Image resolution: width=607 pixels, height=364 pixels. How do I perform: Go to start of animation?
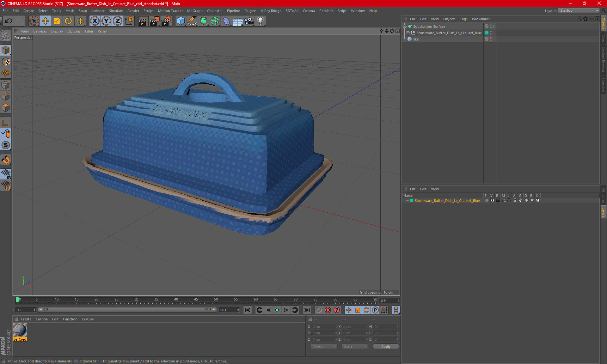click(x=248, y=310)
